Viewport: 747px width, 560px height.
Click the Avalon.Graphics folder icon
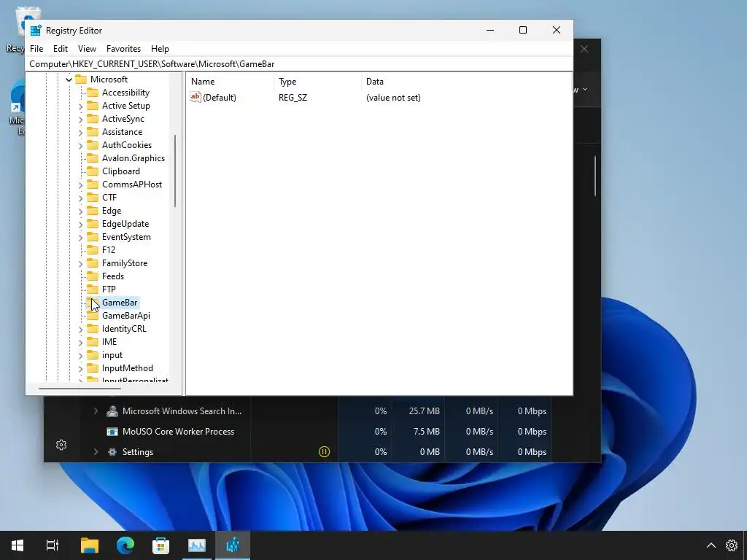coord(93,158)
